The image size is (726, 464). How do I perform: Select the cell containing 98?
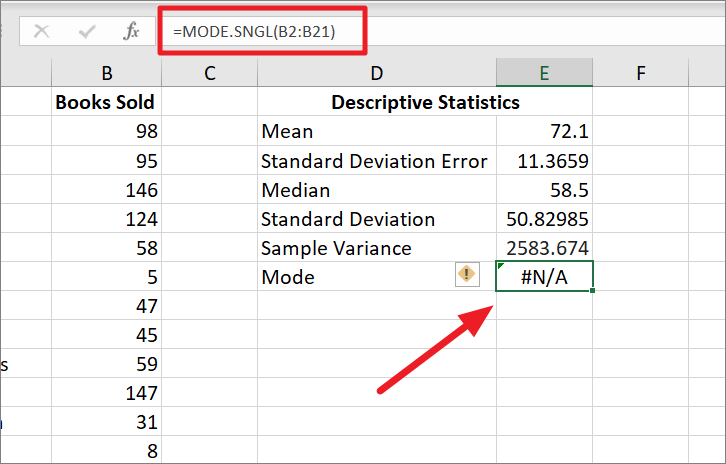tap(106, 131)
